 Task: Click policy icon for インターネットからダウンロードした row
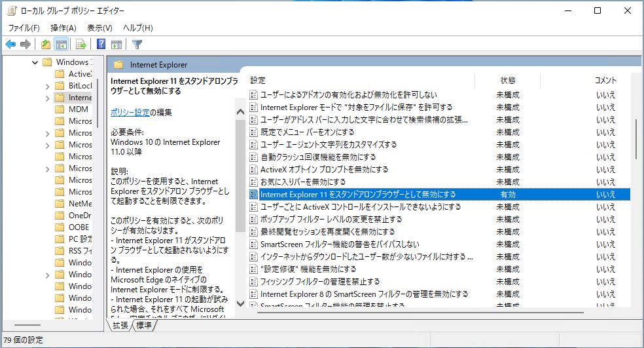pos(254,257)
